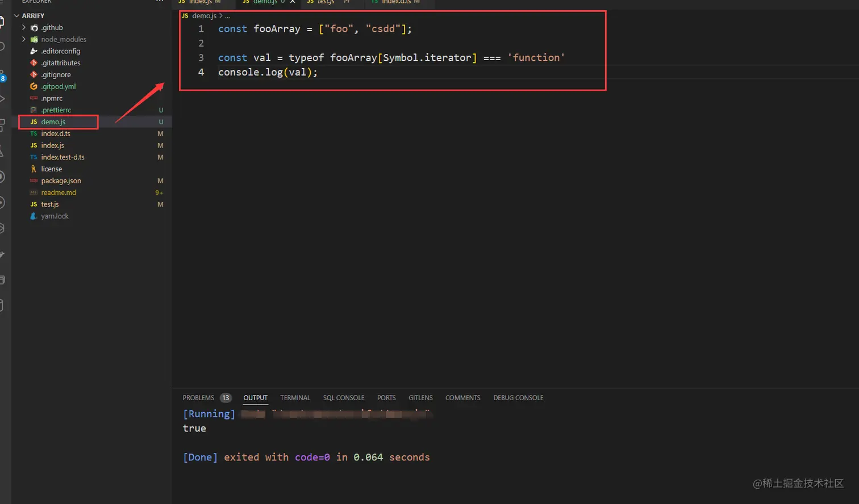Click the Yarn icon beside yarn.lock

[x=34, y=216]
